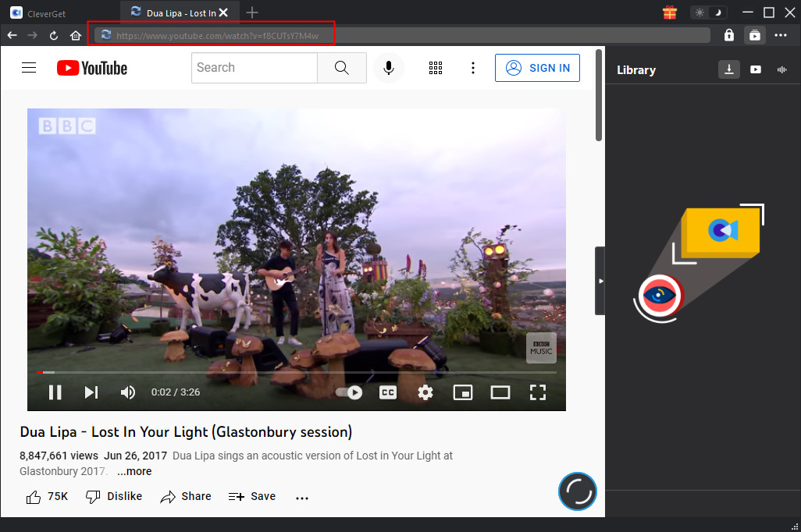Reload the current page
The height and width of the screenshot is (532, 801).
(x=54, y=35)
